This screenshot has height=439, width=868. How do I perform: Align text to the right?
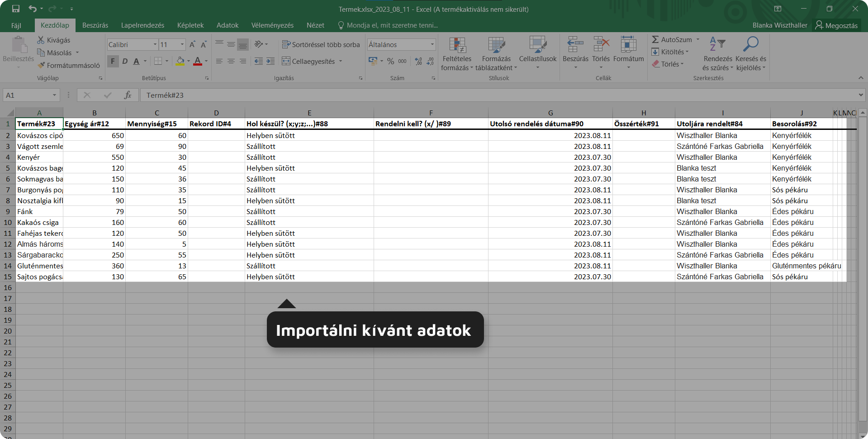[243, 61]
